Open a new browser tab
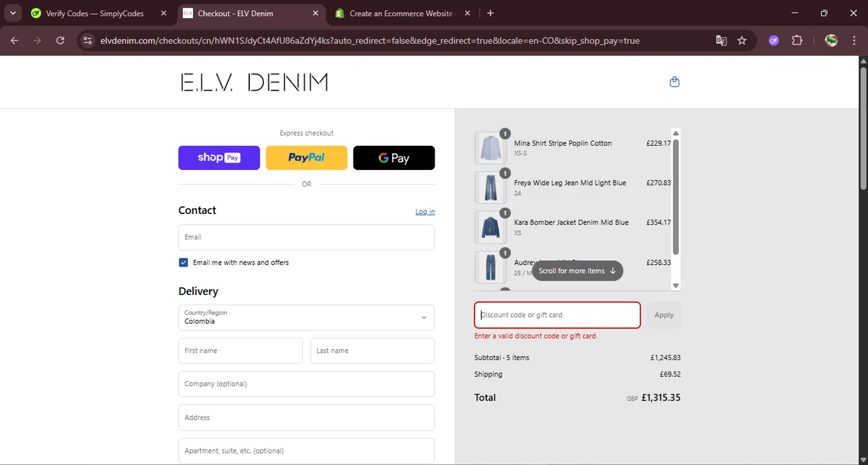868x465 pixels. pyautogui.click(x=490, y=13)
